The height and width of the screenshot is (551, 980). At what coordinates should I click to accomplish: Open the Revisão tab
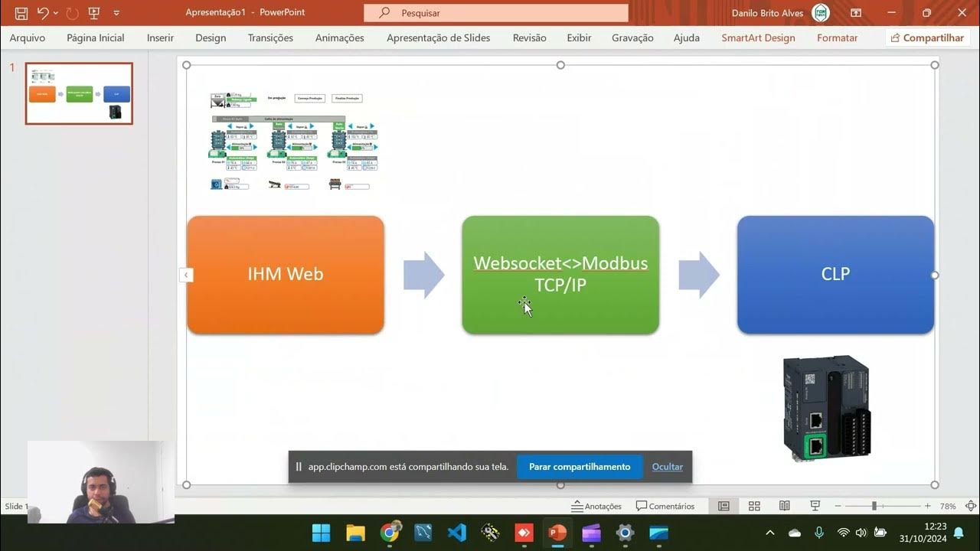point(530,37)
